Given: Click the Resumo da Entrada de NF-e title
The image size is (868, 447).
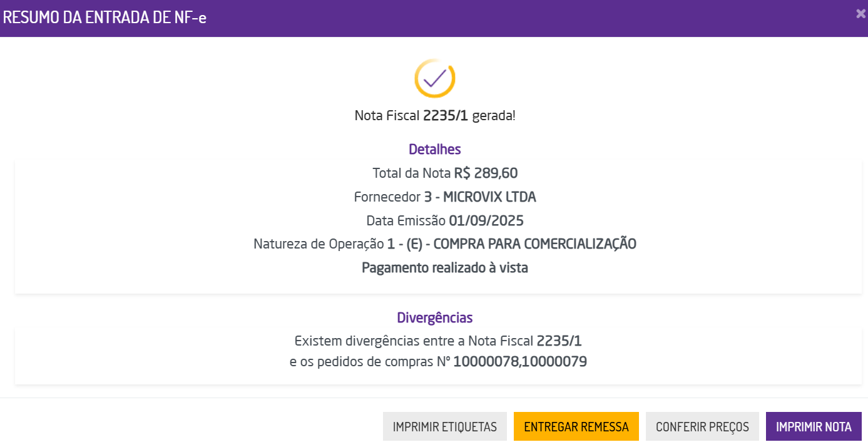Looking at the screenshot, I should 105,18.
